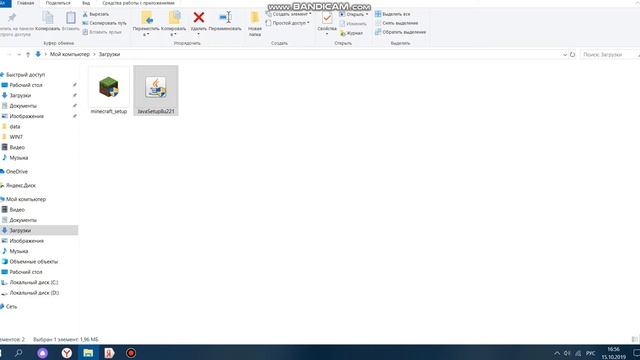Open the Главная ribbon tab
The image size is (640, 360).
tap(25, 3)
